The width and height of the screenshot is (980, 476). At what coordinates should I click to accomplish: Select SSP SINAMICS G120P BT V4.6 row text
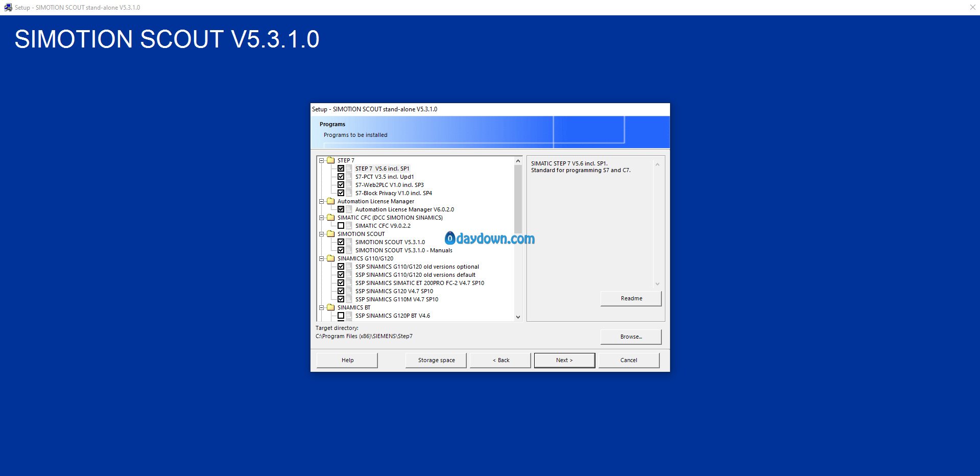393,316
